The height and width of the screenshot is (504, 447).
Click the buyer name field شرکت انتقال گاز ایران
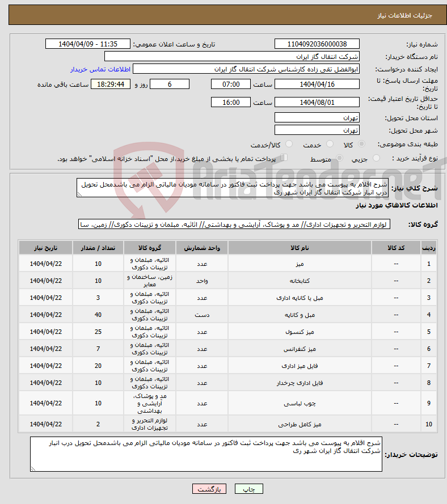pos(232,57)
